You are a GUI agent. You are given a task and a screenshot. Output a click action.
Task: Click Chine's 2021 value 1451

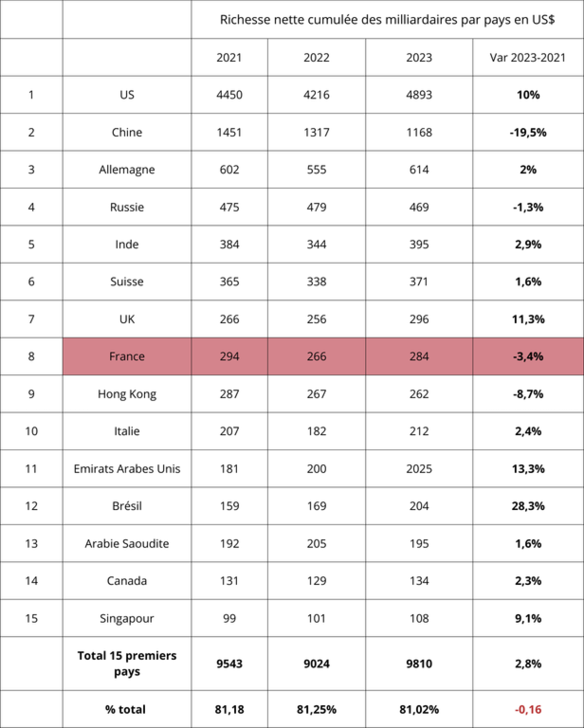pos(229,132)
